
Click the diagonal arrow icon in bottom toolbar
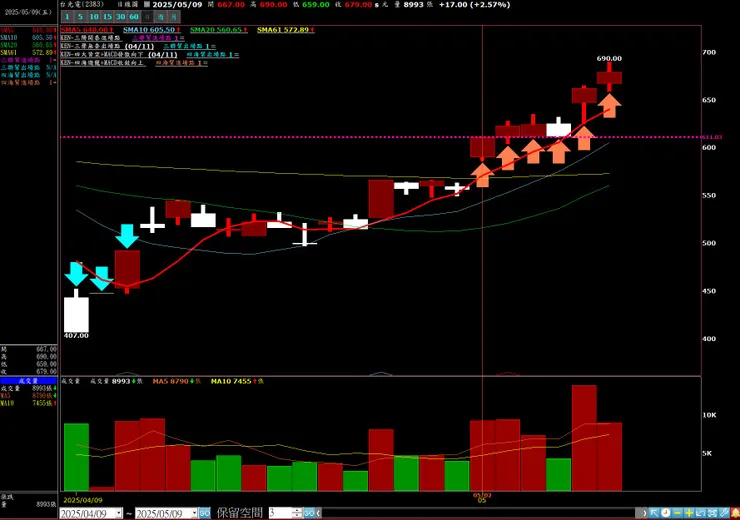[x=654, y=513]
